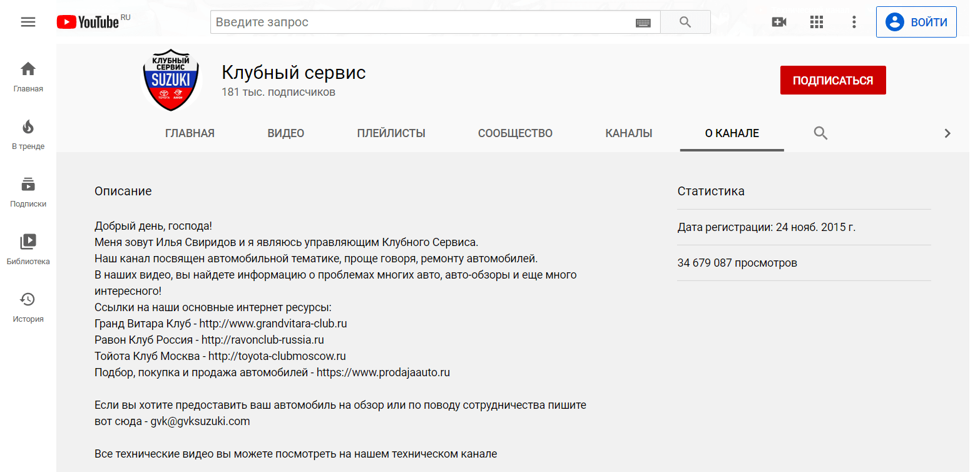The height and width of the screenshot is (472, 980).
Task: Click the Войти sign-in button
Action: click(916, 23)
